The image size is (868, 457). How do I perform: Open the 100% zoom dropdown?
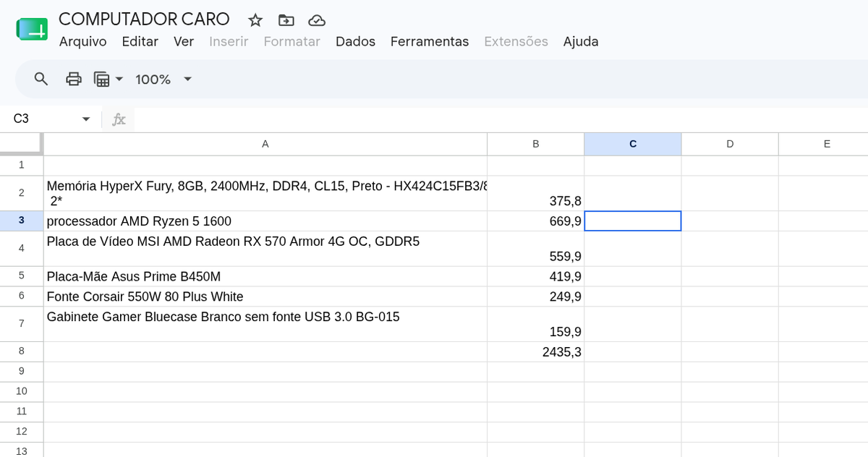coord(163,79)
